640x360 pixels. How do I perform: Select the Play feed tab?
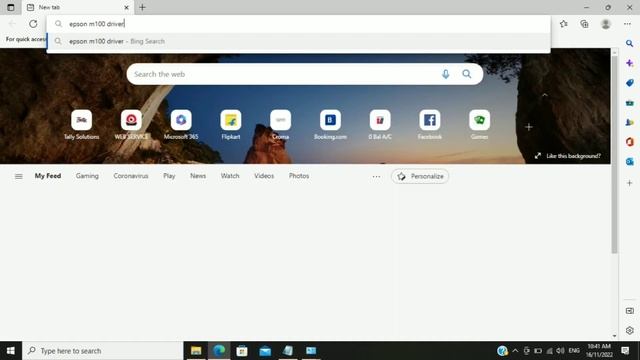coord(169,176)
